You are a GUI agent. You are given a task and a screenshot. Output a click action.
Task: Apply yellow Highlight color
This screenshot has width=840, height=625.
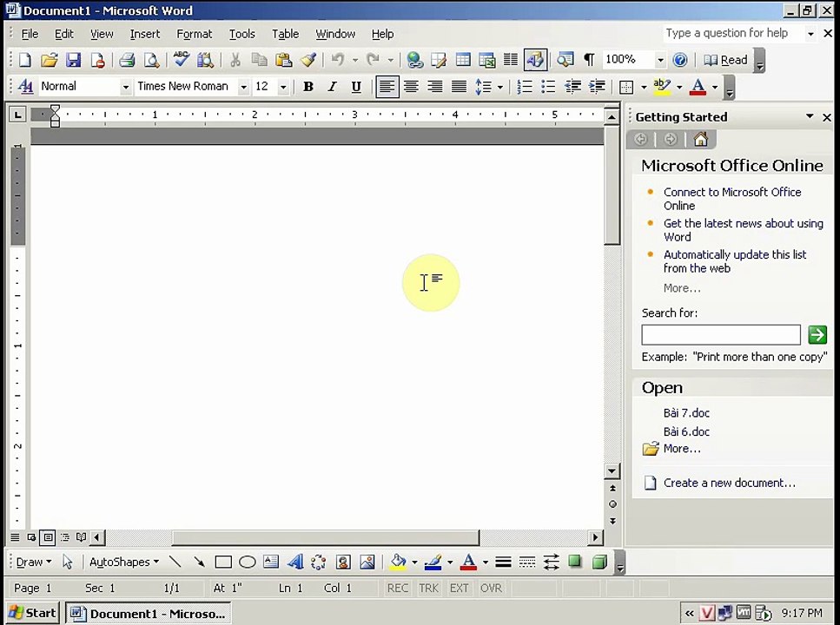tap(663, 87)
